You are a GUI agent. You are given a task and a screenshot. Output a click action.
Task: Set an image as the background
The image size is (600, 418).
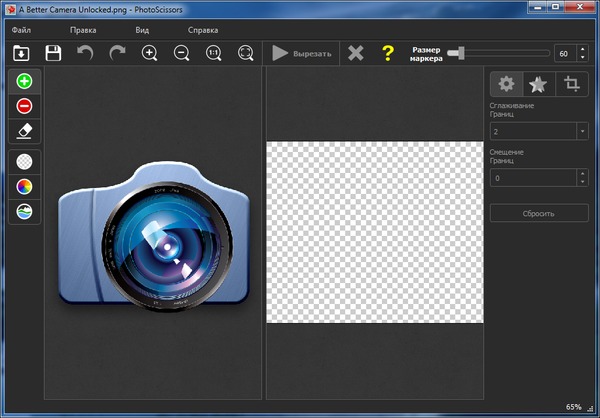point(25,211)
